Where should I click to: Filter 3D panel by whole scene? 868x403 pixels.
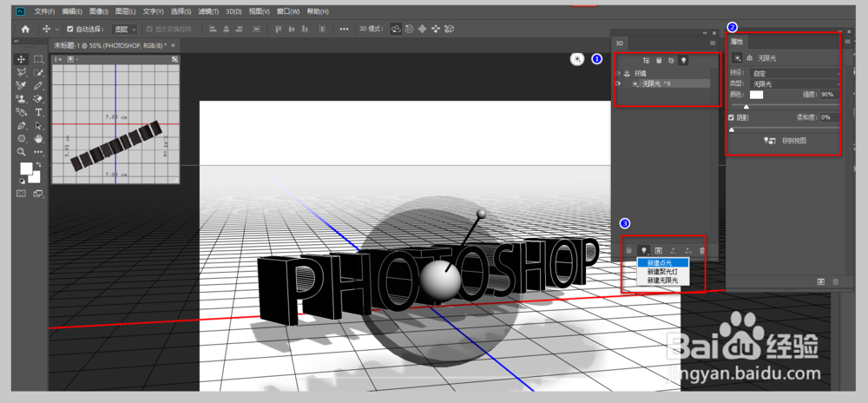click(x=646, y=60)
